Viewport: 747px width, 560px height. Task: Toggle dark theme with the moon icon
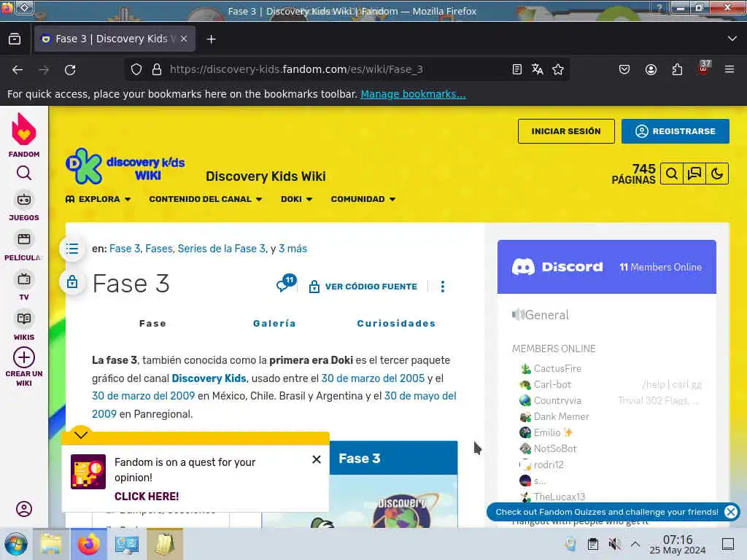point(717,174)
